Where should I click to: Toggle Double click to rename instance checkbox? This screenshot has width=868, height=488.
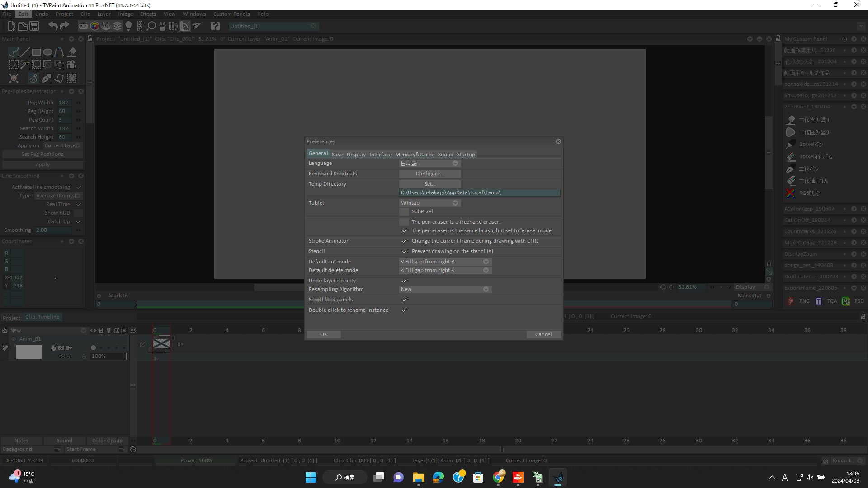coord(404,310)
